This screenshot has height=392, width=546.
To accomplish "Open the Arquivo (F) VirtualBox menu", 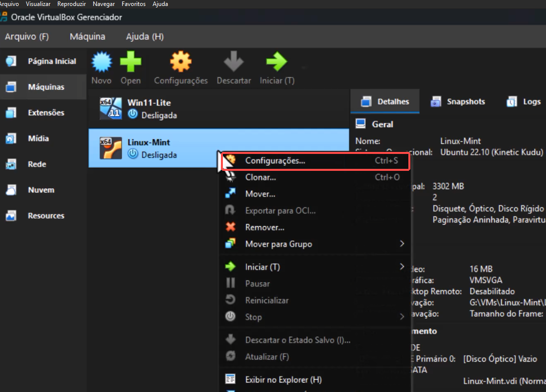I will point(27,36).
